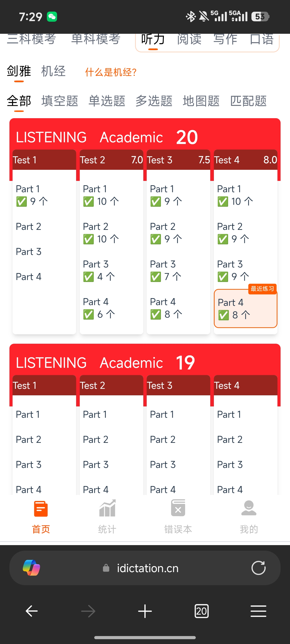This screenshot has height=644, width=290.
Task: Show open tabs counter showing 20
Action: tap(202, 611)
